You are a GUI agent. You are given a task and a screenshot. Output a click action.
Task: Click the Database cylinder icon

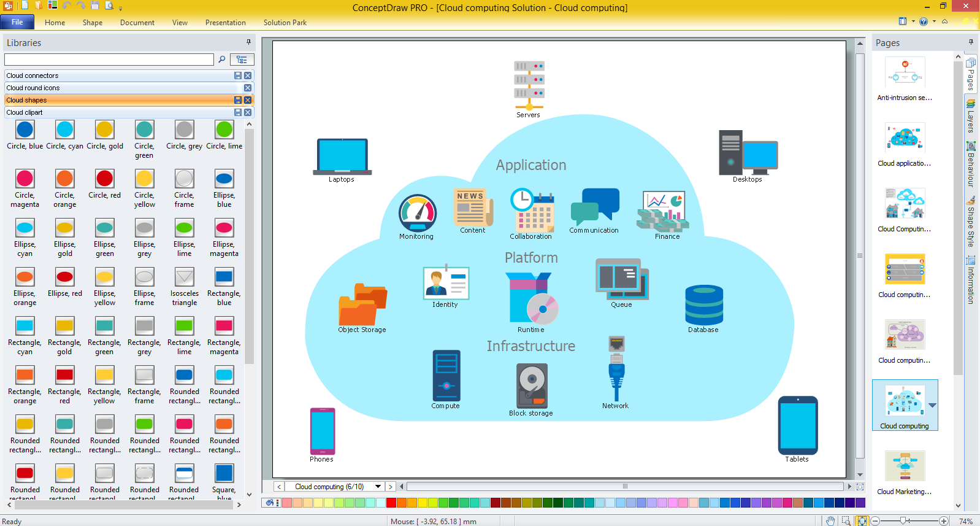(704, 305)
